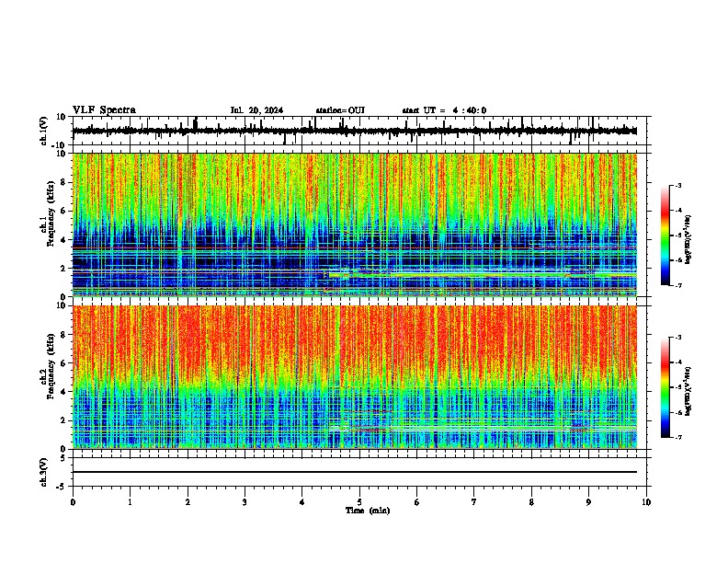Click the "-3" label on ch.1 color scale

pyautogui.click(x=677, y=185)
